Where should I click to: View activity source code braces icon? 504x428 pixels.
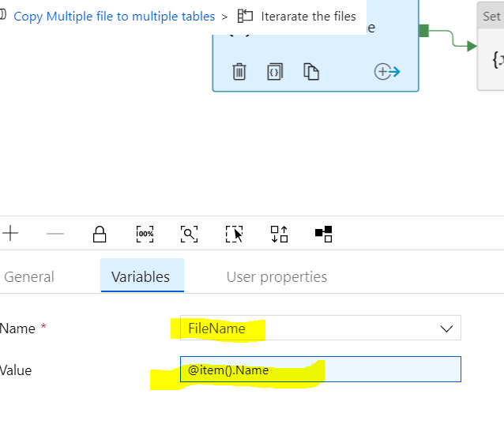tap(275, 71)
